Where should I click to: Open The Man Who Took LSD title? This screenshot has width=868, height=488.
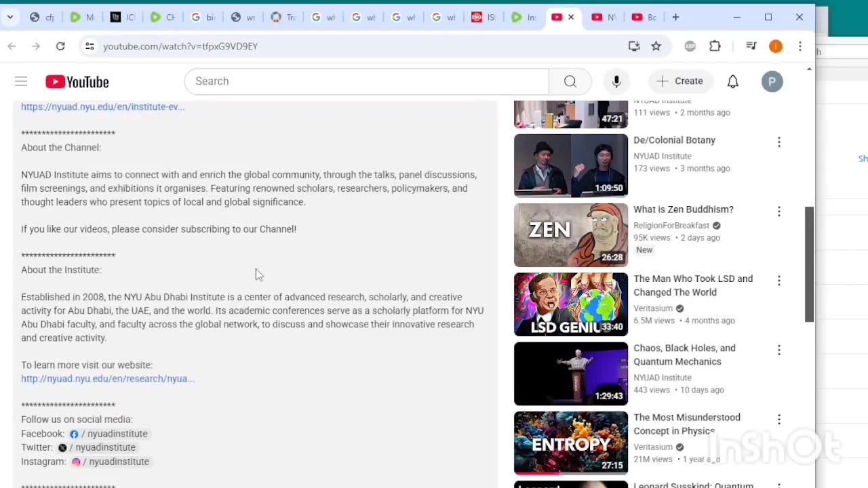tap(693, 285)
